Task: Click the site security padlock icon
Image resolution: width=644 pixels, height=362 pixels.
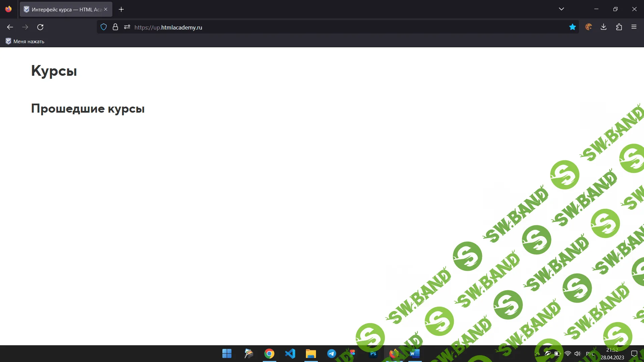Action: coord(115,27)
